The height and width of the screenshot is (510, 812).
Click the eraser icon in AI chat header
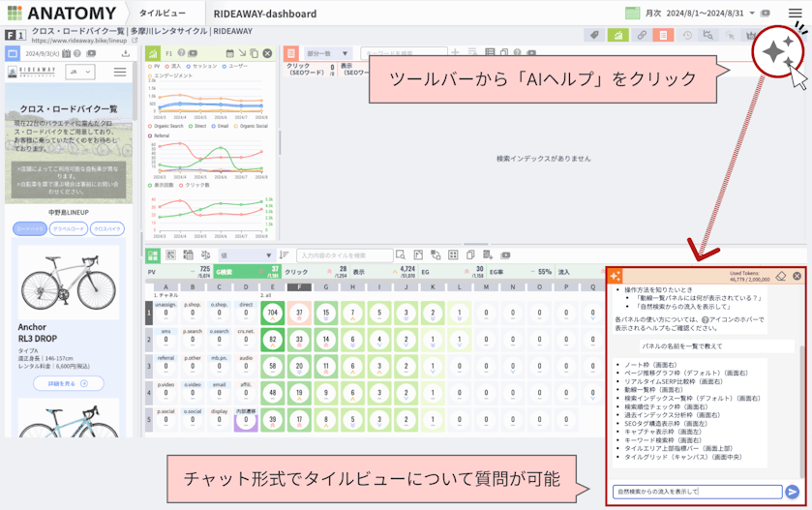[781, 276]
